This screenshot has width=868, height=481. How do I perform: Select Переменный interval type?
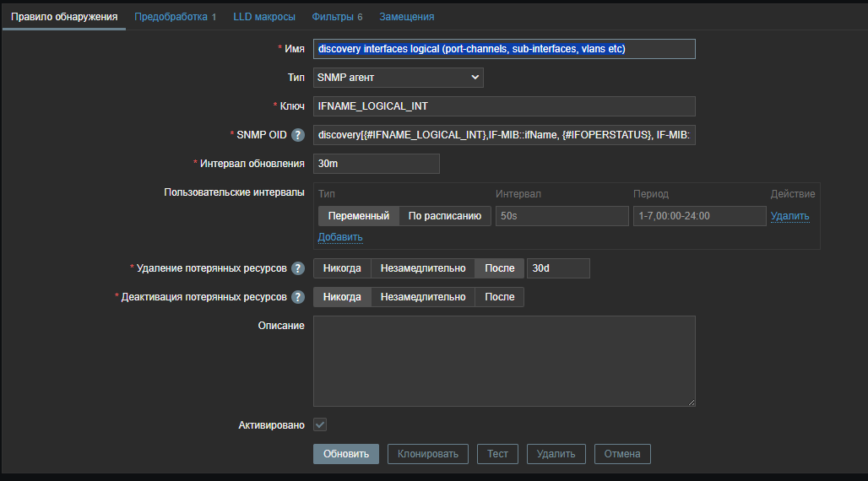[359, 216]
